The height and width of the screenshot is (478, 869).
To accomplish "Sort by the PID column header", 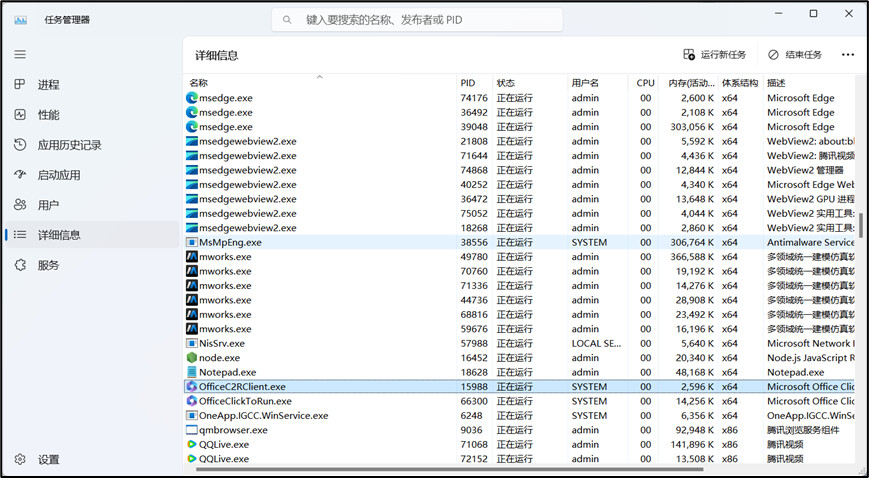I will click(474, 83).
